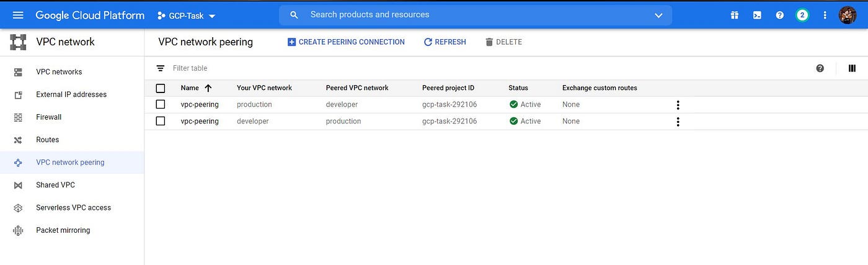The width and height of the screenshot is (868, 265).
Task: Show notifications badge with 2
Action: coord(802,15)
